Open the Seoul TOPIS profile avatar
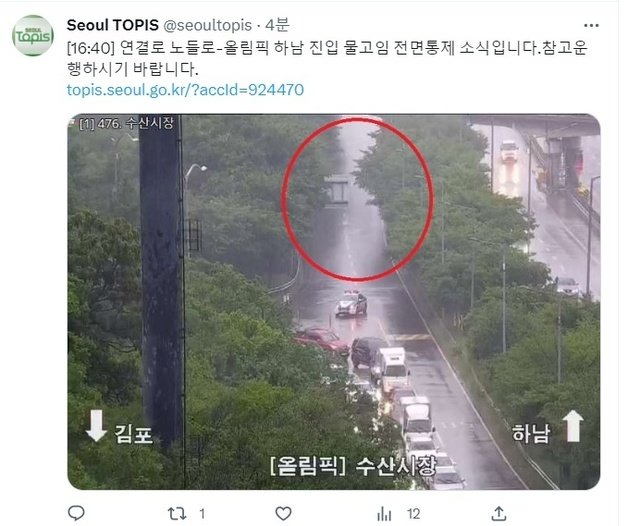Image resolution: width=628 pixels, height=526 pixels. click(33, 36)
